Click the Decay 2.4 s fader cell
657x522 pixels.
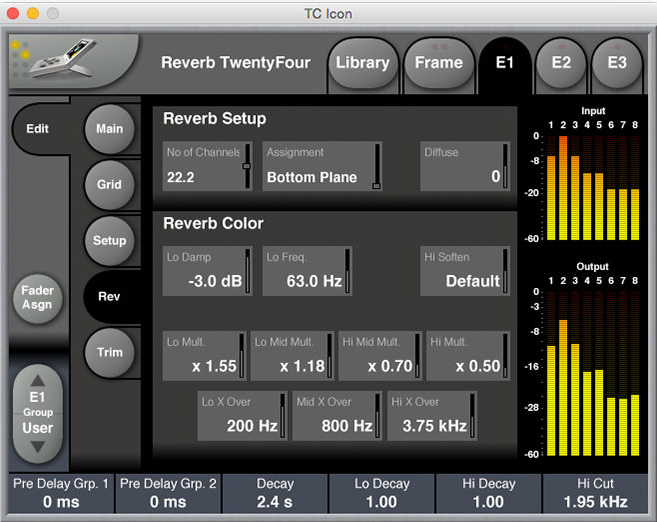(275, 493)
